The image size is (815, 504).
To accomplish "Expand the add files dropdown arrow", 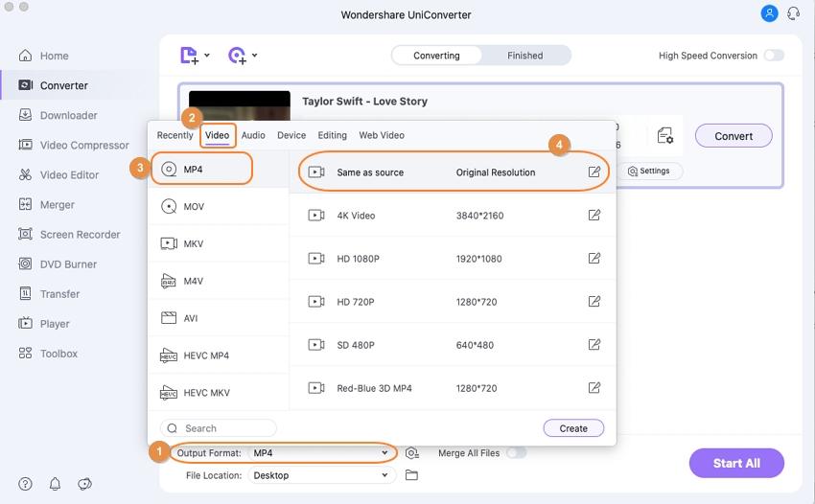I will [x=207, y=57].
